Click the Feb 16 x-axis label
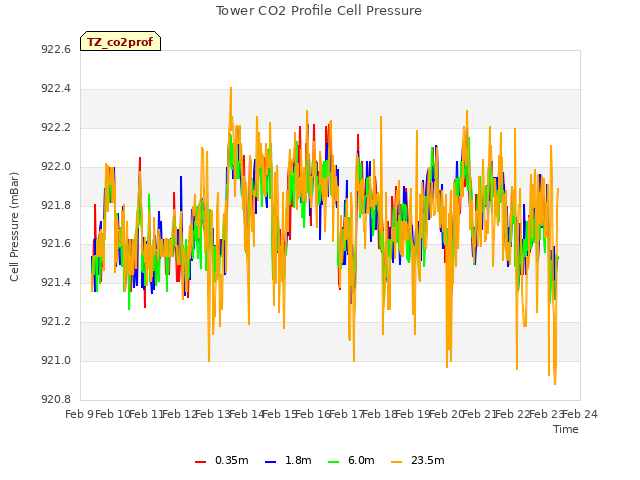The width and height of the screenshot is (640, 480). [x=312, y=414]
